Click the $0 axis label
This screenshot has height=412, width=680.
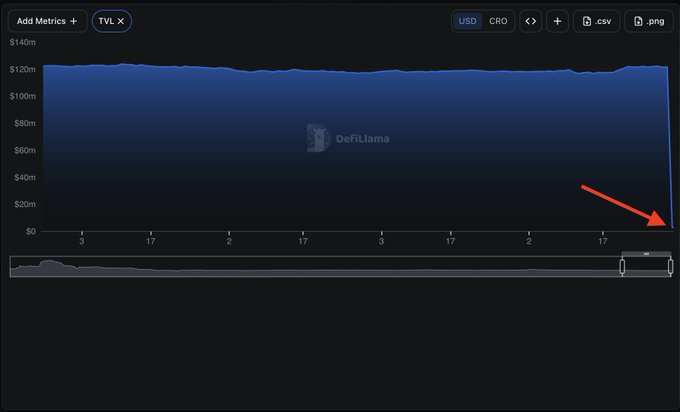point(30,231)
